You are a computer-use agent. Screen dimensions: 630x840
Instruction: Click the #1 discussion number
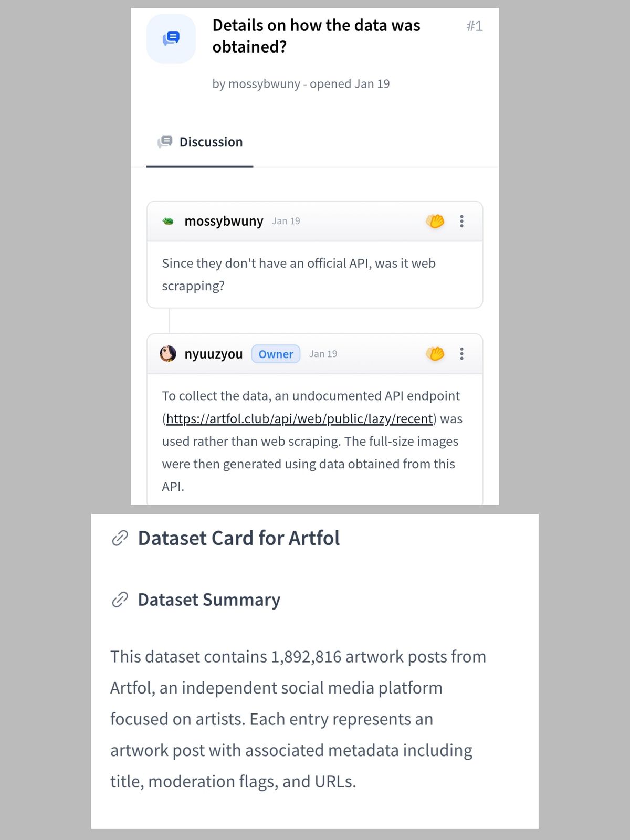click(x=475, y=26)
